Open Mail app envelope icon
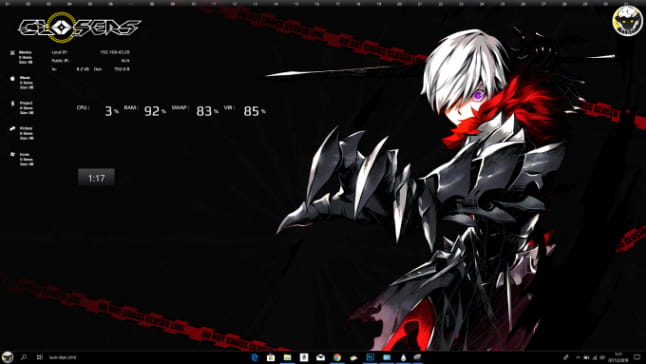The image size is (646, 364). click(x=321, y=357)
